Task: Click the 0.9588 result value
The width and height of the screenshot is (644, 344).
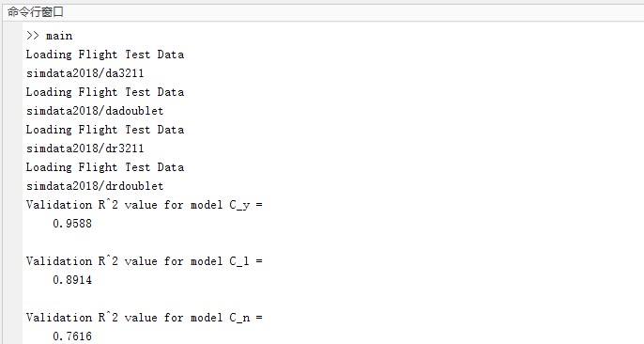Action: tap(72, 224)
